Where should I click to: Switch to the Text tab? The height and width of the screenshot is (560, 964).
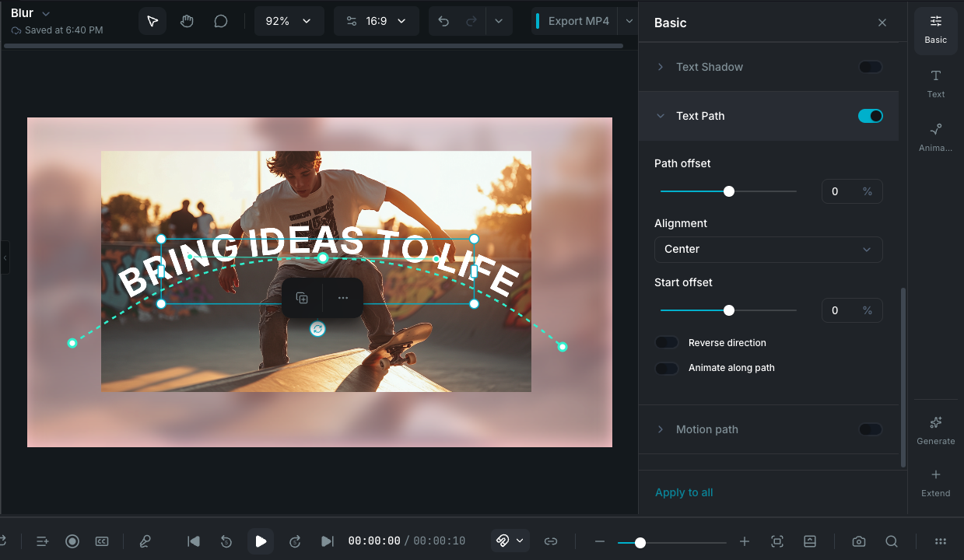coord(935,83)
